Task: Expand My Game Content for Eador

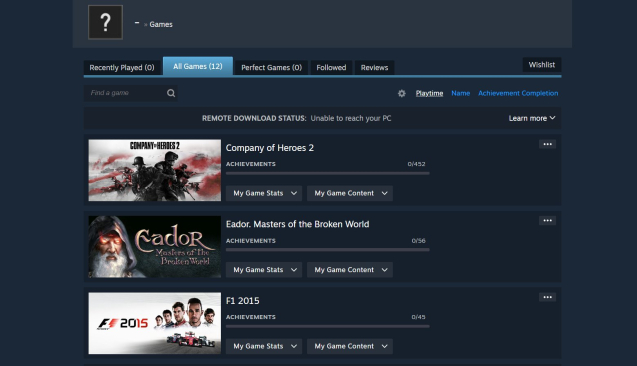Action: coord(350,270)
